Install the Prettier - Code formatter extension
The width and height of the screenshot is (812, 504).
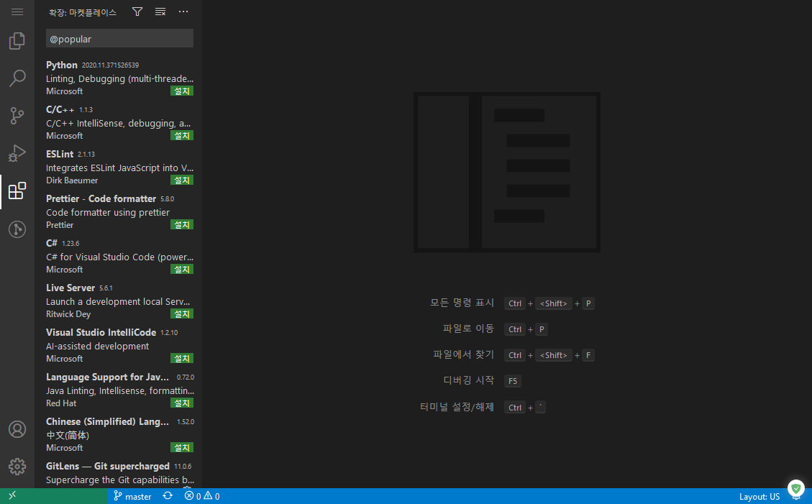pos(182,224)
